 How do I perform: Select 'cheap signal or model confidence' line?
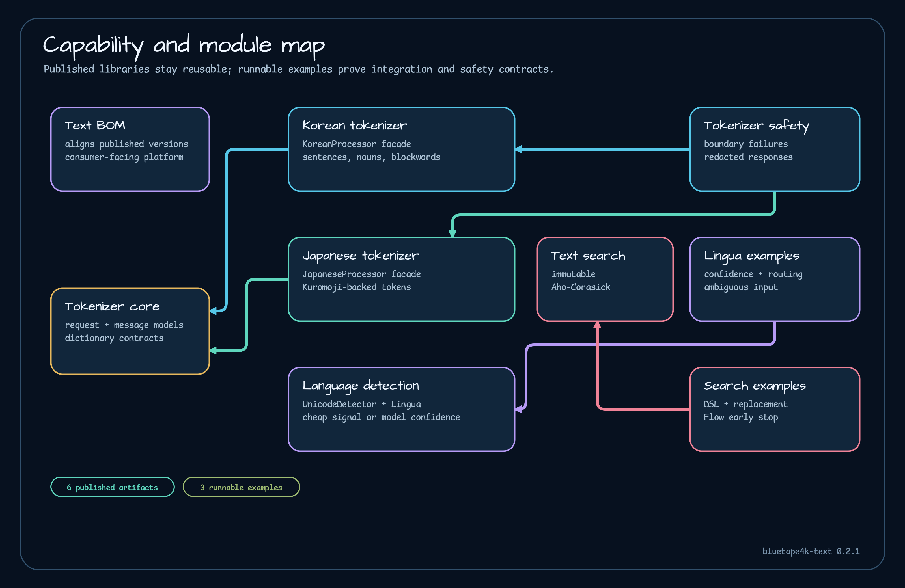(381, 417)
